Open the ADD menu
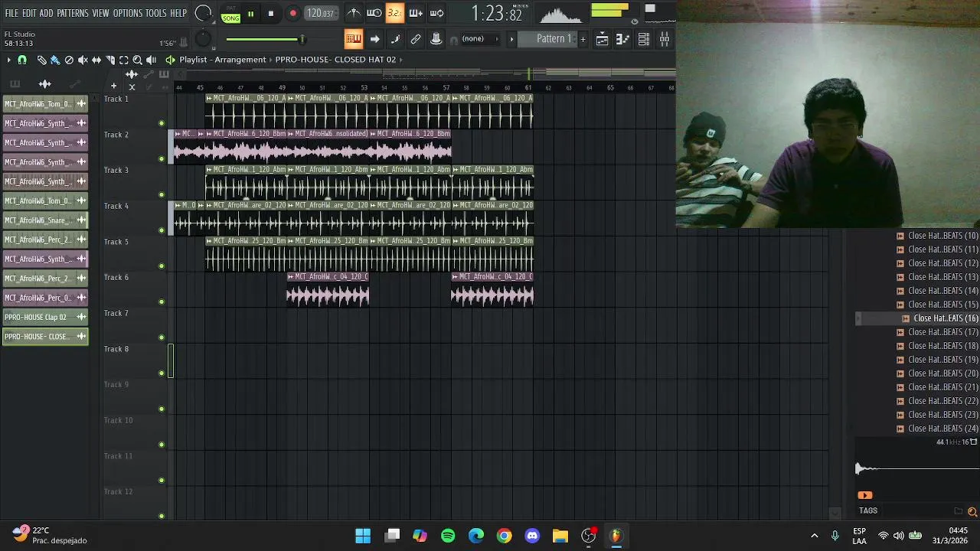Viewport: 980px width, 551px height. [47, 13]
